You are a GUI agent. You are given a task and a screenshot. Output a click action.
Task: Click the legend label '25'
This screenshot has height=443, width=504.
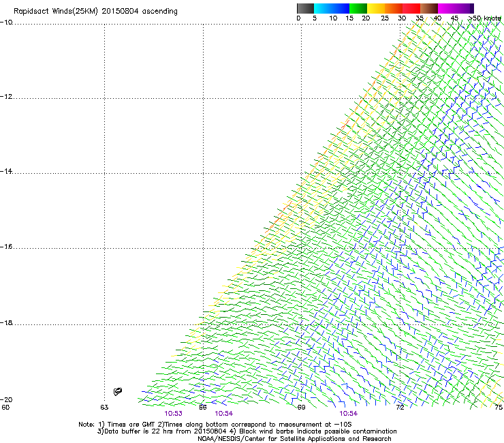click(x=385, y=18)
